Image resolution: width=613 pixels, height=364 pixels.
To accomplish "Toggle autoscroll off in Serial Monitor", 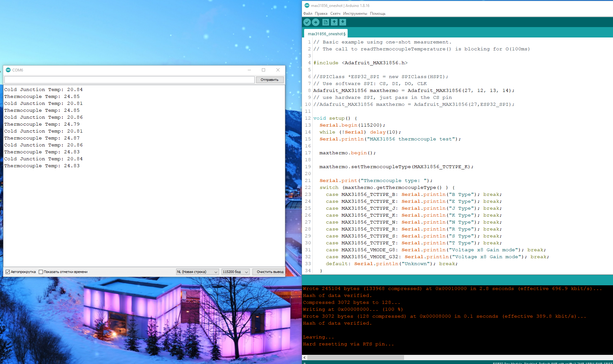I will (8, 272).
